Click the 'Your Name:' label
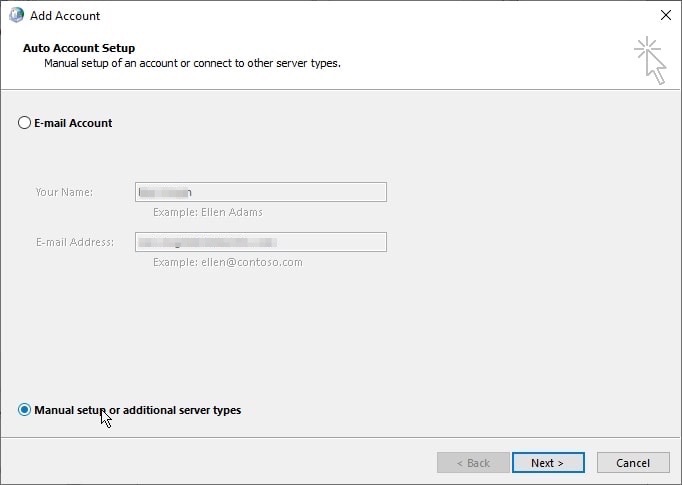The image size is (682, 485). (x=64, y=192)
